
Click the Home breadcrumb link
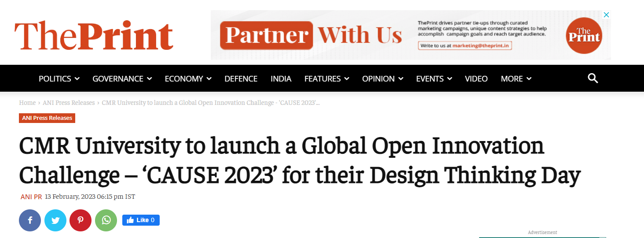point(27,103)
